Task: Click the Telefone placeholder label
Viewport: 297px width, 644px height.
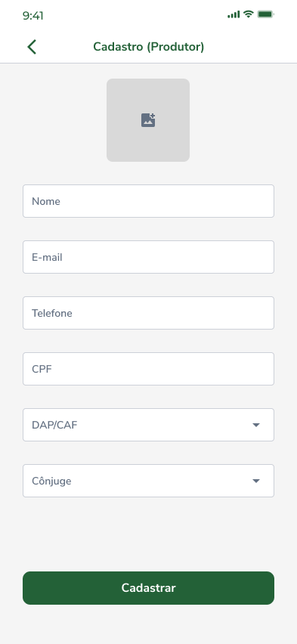Action: coord(52,313)
